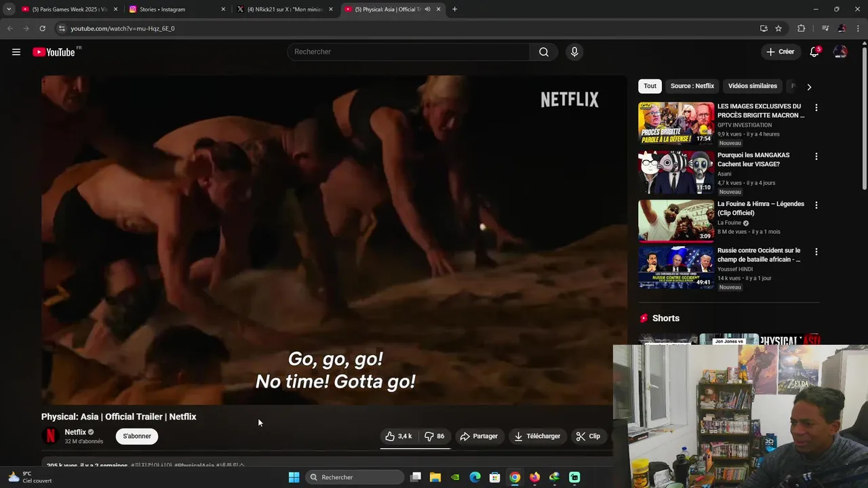Open options for the Procès Brigitte Macron video

(816, 108)
